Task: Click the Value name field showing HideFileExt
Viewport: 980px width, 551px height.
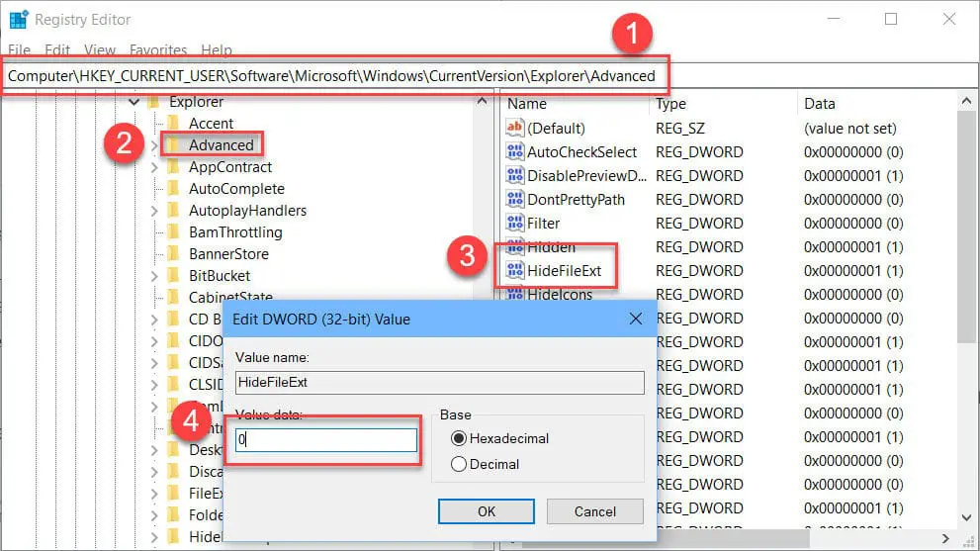Action: coord(440,382)
